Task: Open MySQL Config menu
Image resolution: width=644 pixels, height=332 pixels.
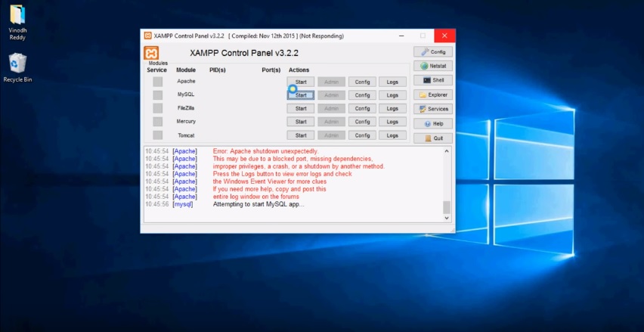Action: 362,95
